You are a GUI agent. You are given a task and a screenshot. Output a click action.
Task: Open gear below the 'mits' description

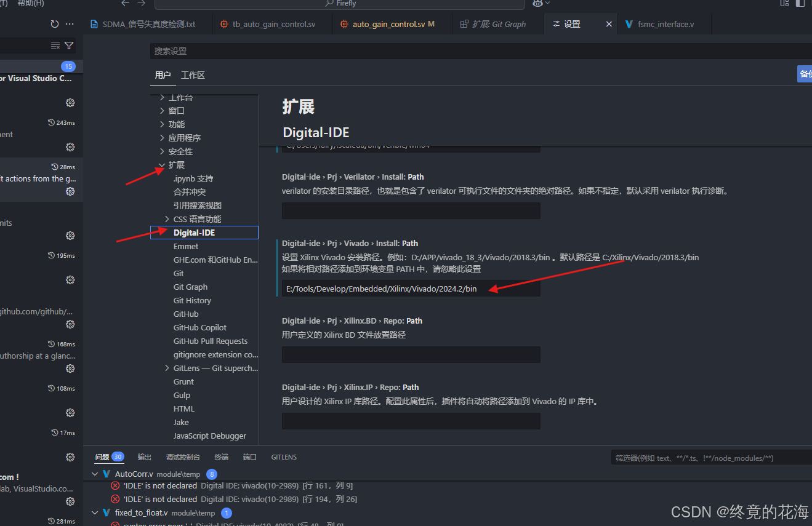[x=70, y=236]
